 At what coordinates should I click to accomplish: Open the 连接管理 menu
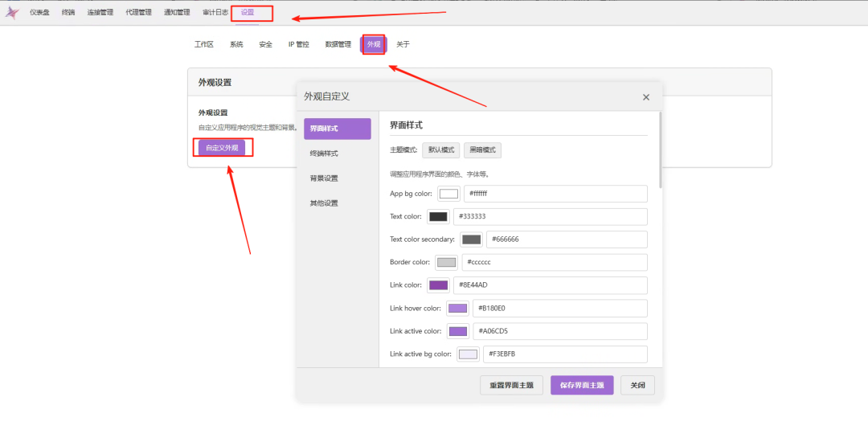coord(100,12)
